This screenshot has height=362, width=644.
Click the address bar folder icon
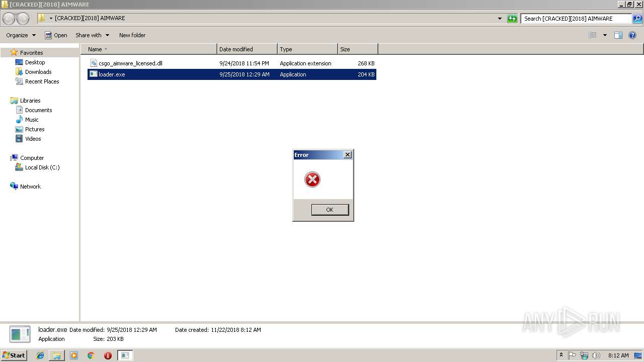point(42,18)
